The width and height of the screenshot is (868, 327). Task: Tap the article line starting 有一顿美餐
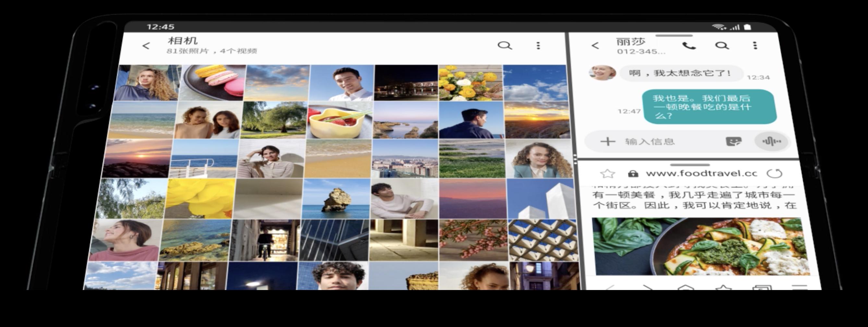pyautogui.click(x=693, y=195)
